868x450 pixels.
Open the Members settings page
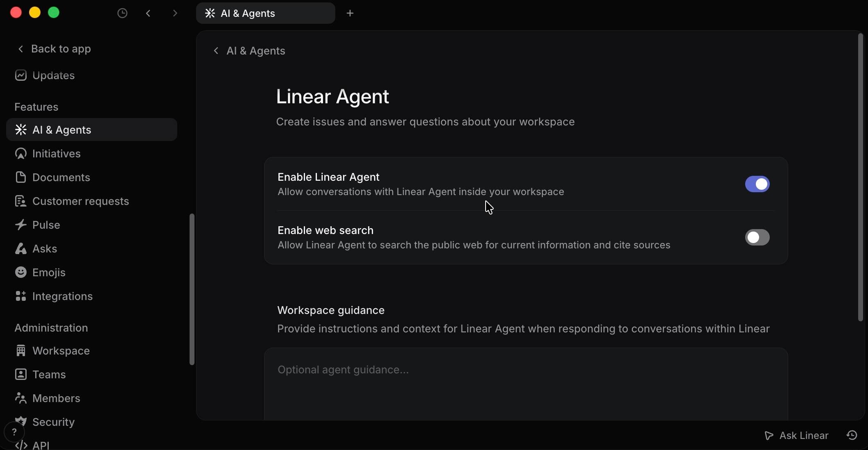[56, 398]
